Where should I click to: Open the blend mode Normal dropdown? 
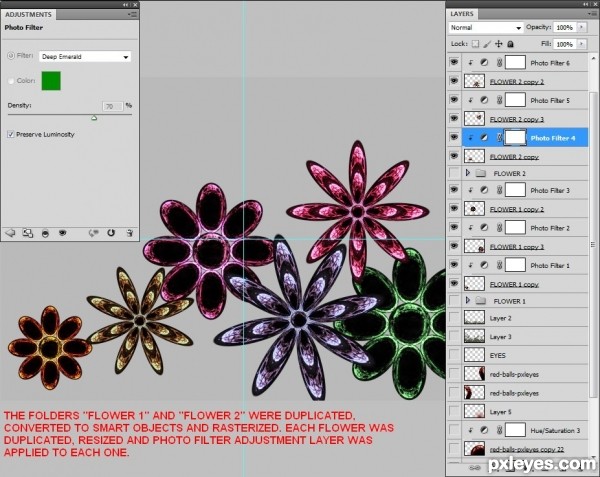[486, 28]
